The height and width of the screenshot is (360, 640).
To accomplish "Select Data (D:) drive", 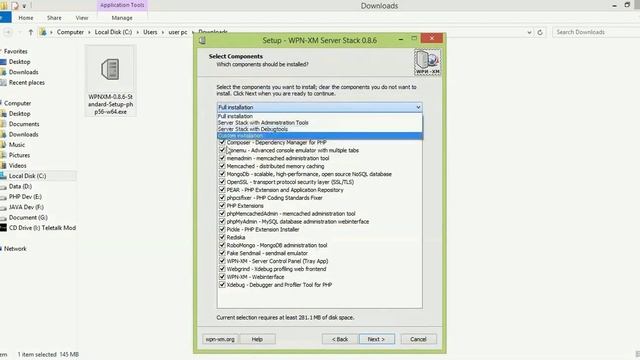I will coord(20,186).
